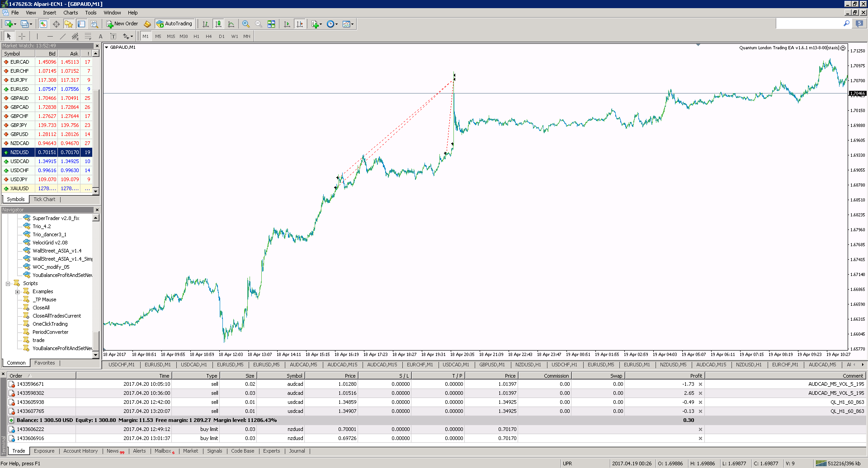The image size is (868, 468).
Task: Open the Indicators dropdown arrow
Action: (321, 24)
